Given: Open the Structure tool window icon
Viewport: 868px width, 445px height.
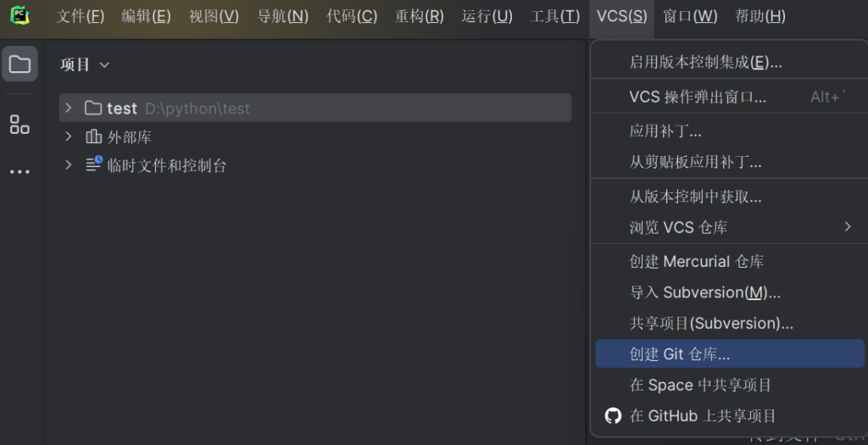Looking at the screenshot, I should click(x=19, y=125).
